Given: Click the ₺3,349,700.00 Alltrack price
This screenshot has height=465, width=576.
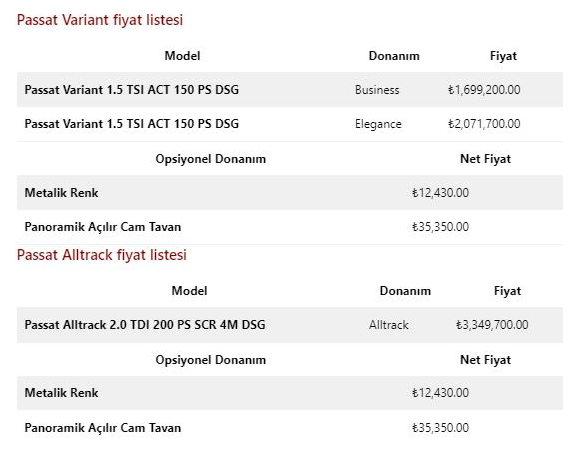Looking at the screenshot, I should point(492,325).
